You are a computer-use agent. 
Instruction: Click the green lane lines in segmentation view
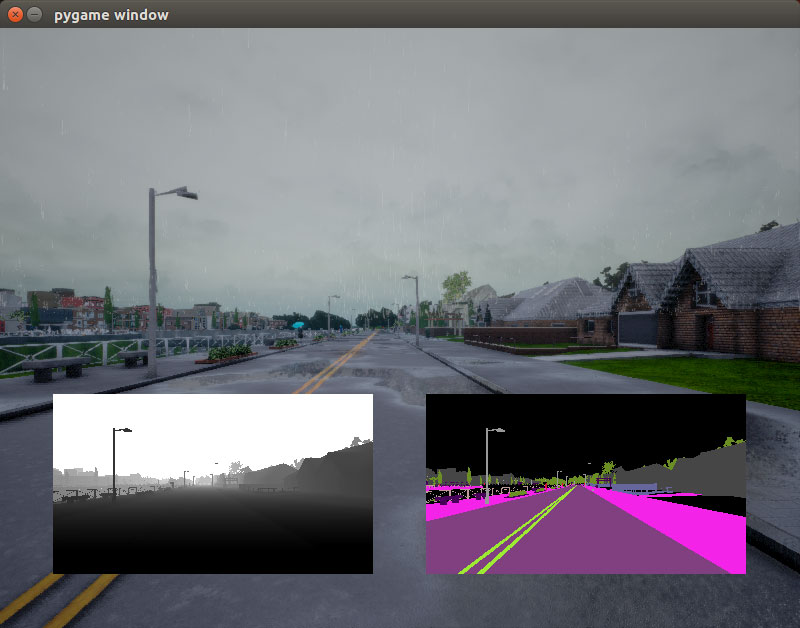515,533
